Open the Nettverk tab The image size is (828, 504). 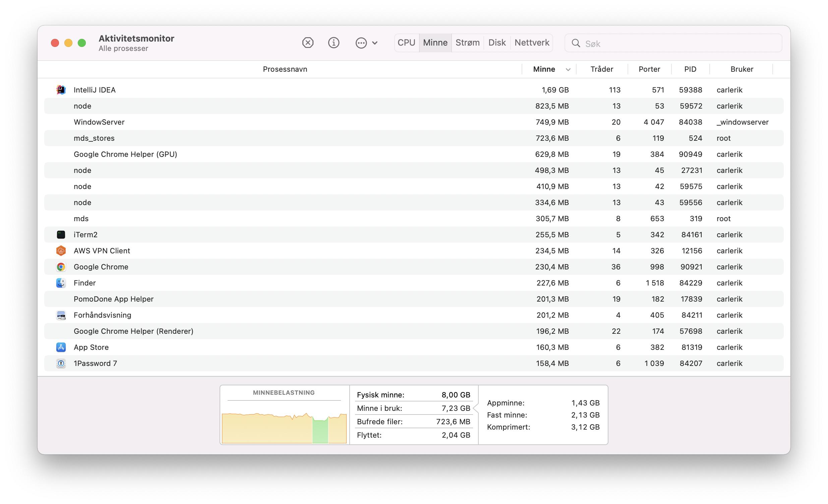[x=532, y=43]
